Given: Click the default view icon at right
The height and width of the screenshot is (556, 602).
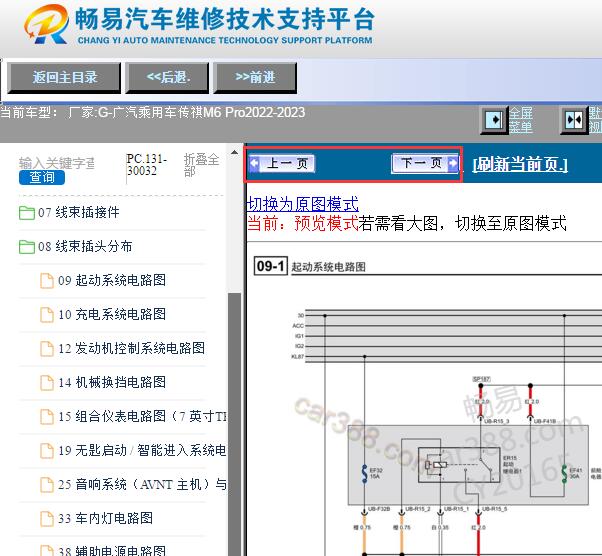Looking at the screenshot, I should pos(574,120).
